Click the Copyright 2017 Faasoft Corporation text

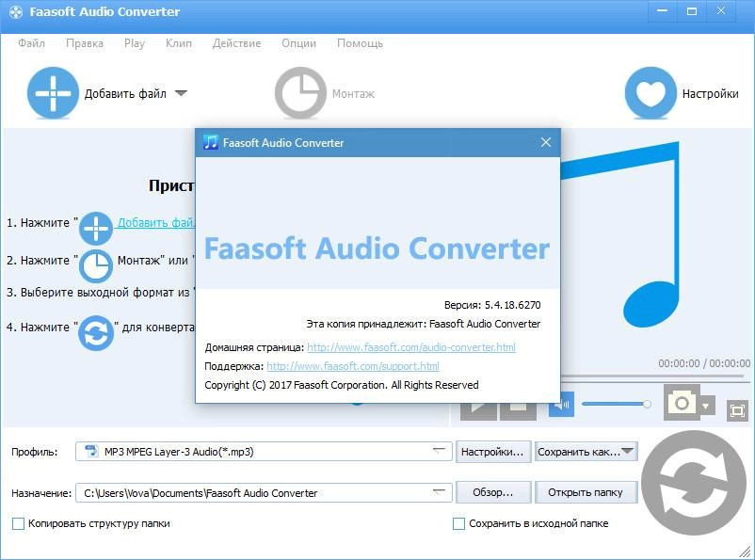pos(342,385)
